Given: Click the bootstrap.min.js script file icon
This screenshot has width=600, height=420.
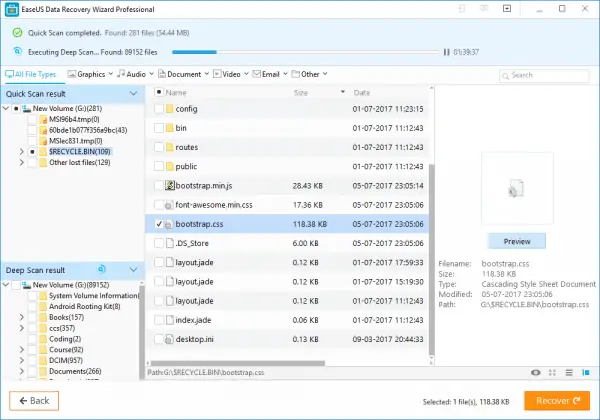Looking at the screenshot, I should pyautogui.click(x=170, y=186).
